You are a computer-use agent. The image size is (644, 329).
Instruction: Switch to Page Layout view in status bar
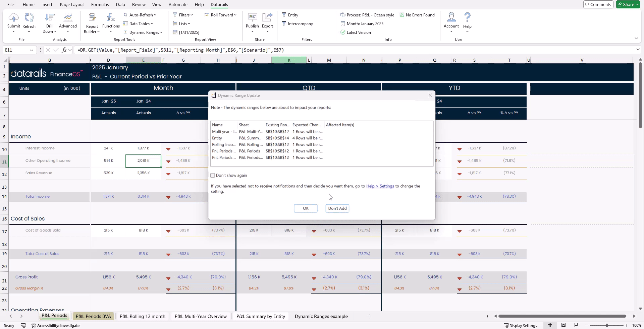(x=563, y=325)
